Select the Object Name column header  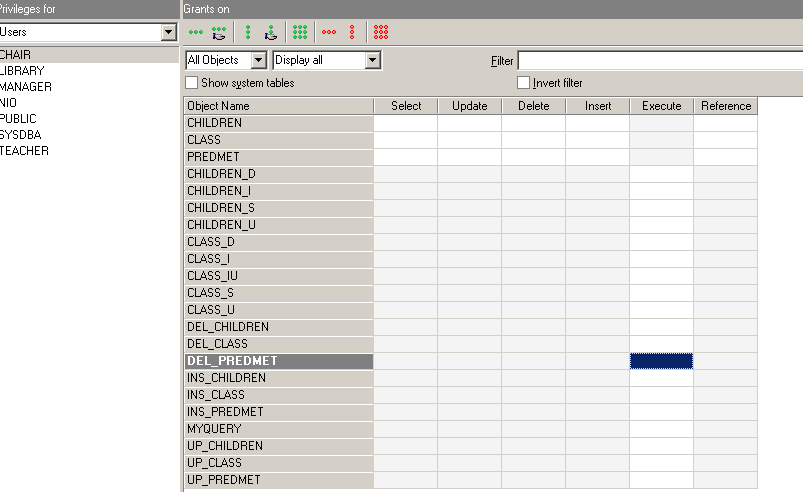pyautogui.click(x=279, y=106)
